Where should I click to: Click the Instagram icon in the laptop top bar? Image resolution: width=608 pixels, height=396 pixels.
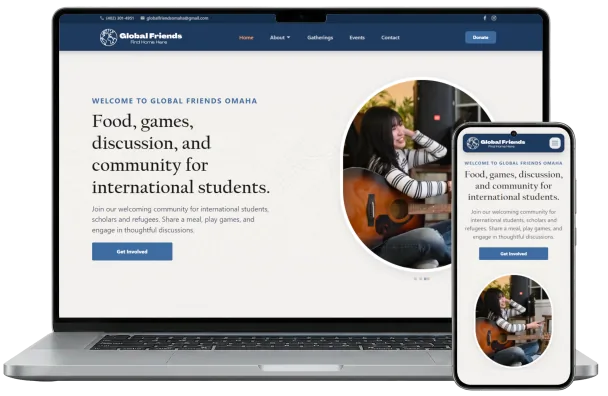(x=494, y=18)
